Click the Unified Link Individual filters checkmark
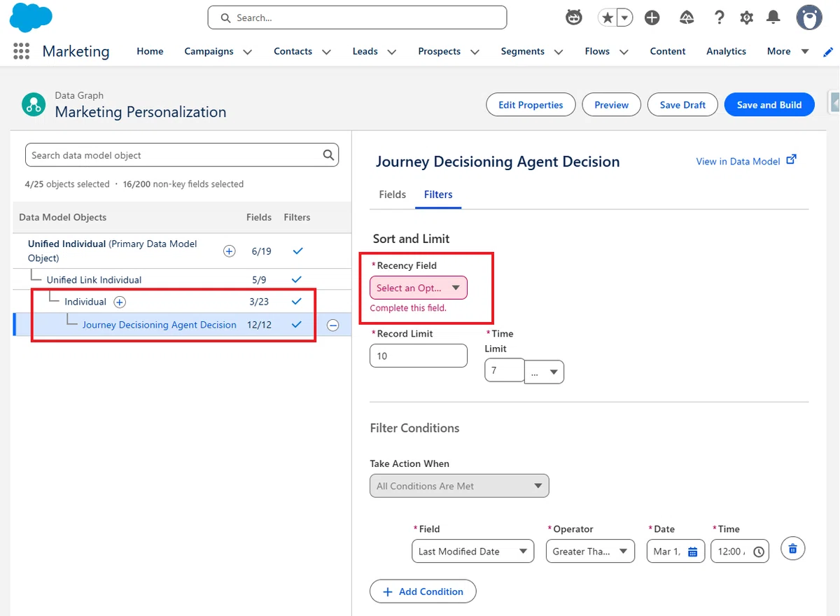This screenshot has height=616, width=840. [x=297, y=279]
